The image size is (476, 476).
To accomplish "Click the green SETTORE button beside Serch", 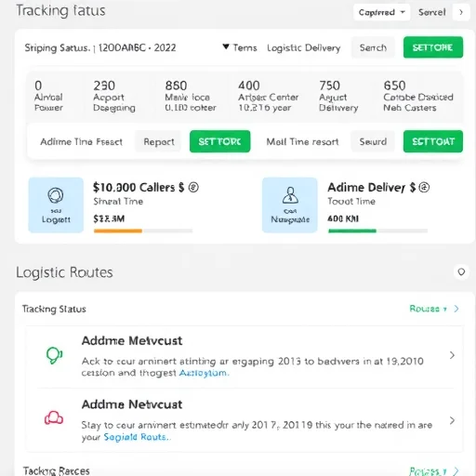I will (433, 47).
